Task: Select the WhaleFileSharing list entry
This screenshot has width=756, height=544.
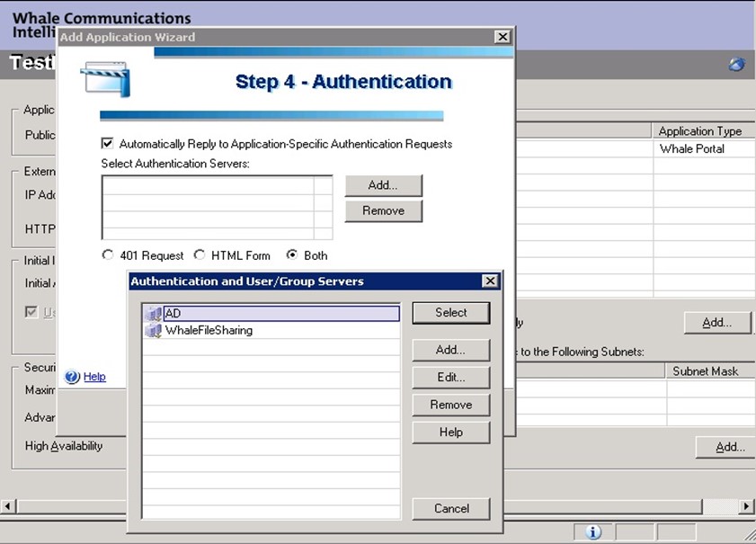Action: click(x=209, y=330)
